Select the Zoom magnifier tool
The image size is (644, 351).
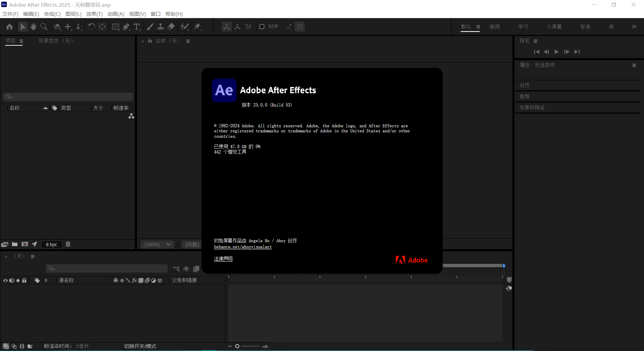[44, 27]
